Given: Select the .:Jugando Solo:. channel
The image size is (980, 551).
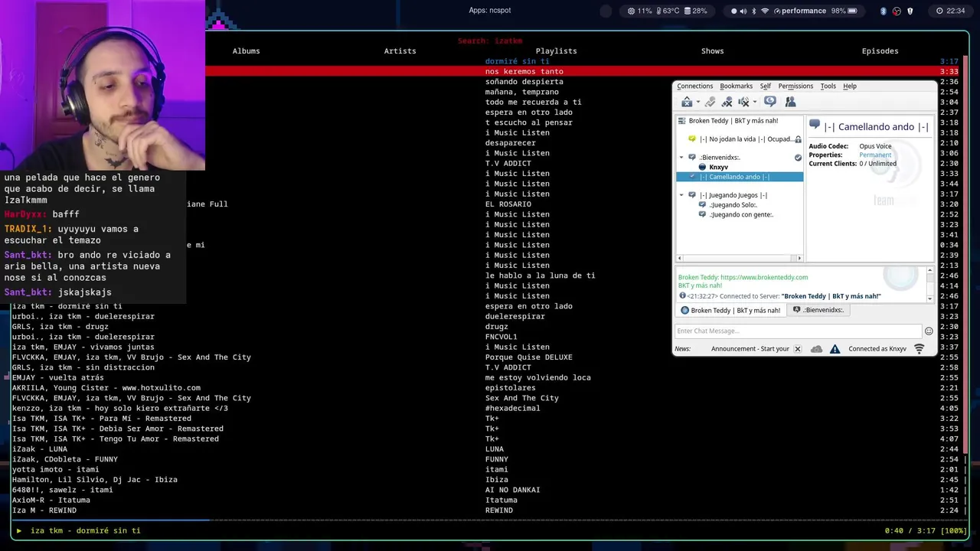Looking at the screenshot, I should click(x=733, y=205).
